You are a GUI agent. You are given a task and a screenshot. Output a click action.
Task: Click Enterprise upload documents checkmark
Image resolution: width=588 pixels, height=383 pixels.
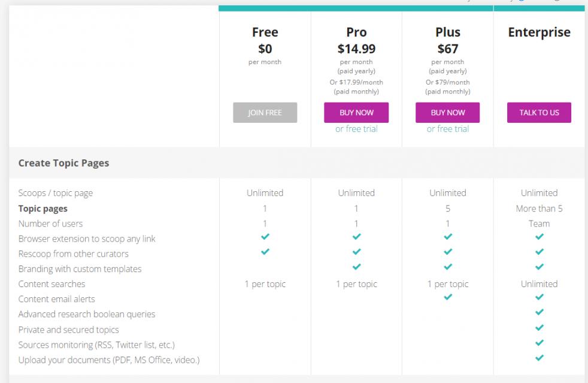(539, 358)
